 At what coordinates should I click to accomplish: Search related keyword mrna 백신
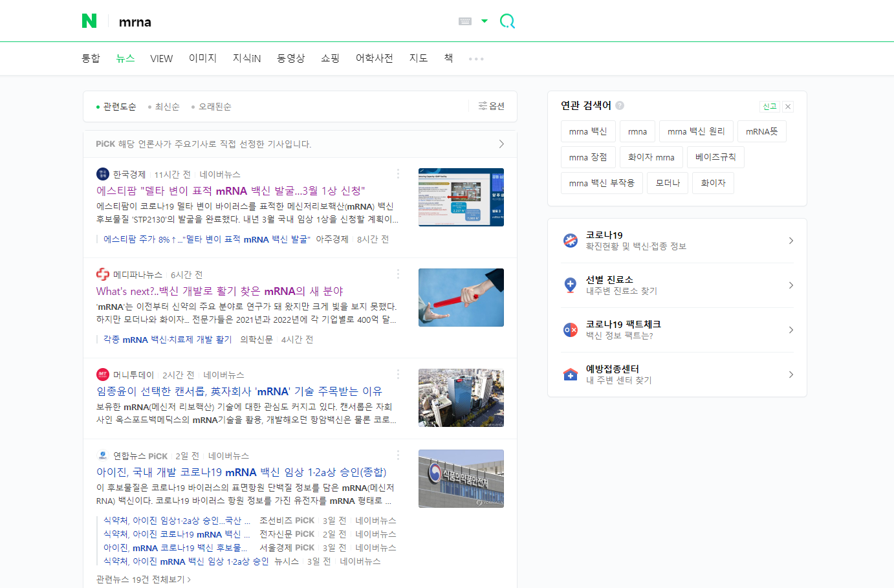(x=588, y=131)
